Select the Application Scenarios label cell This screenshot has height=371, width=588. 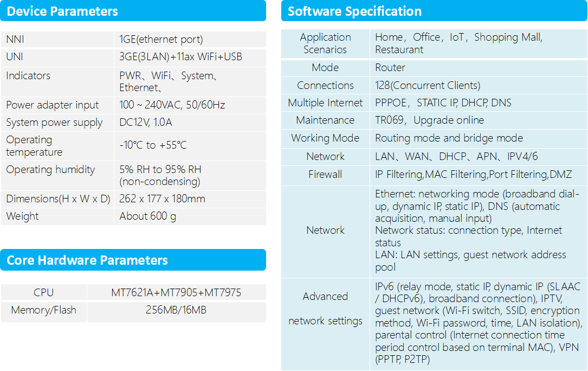[325, 43]
